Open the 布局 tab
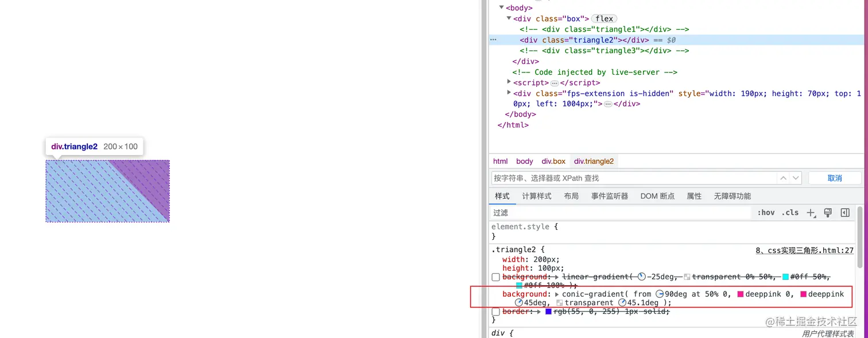868x338 pixels. [571, 196]
